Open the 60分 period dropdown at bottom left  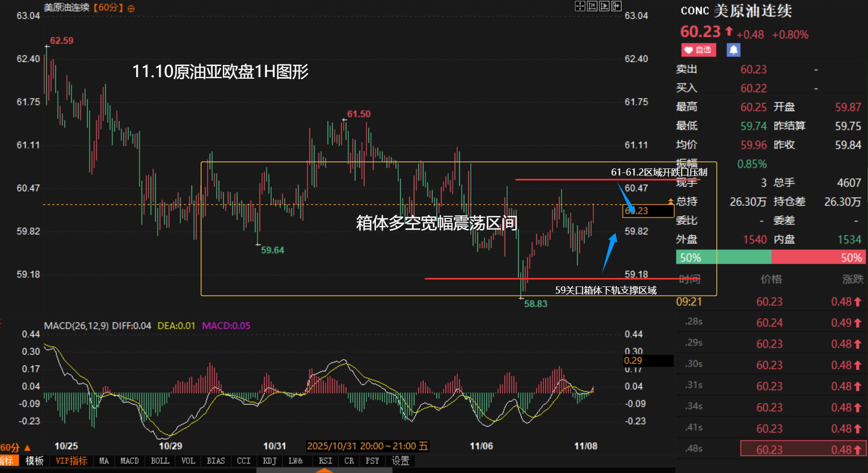(x=15, y=447)
